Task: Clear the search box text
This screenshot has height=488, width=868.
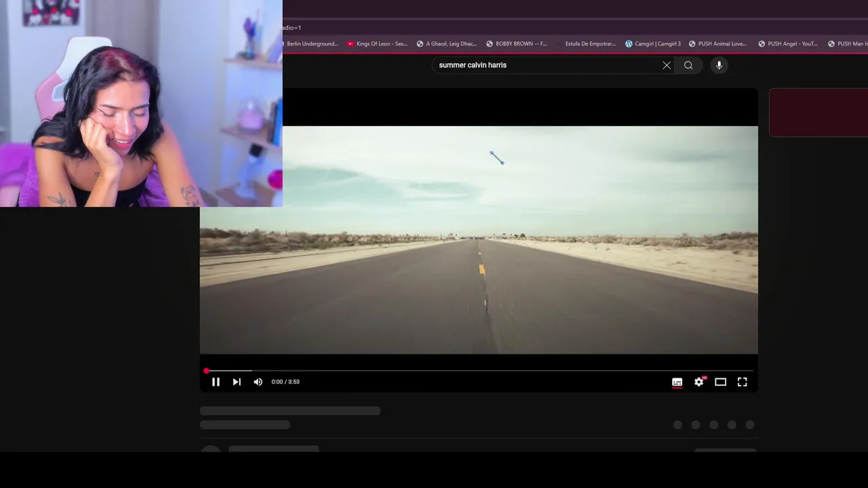Action: (667, 65)
